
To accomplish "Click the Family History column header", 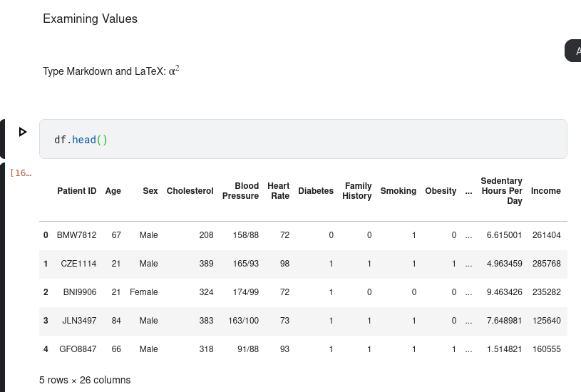I will coord(357,191).
